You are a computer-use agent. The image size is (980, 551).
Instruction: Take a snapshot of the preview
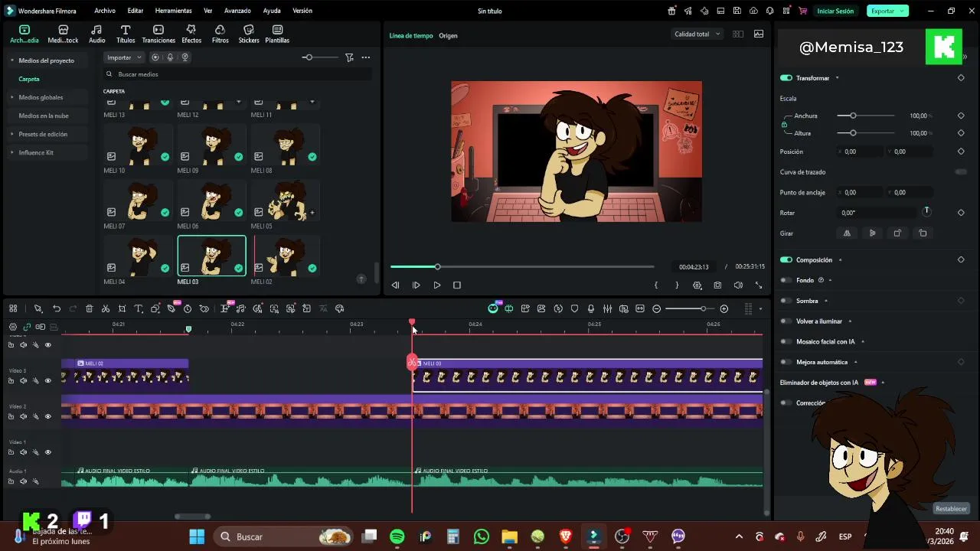pos(717,285)
